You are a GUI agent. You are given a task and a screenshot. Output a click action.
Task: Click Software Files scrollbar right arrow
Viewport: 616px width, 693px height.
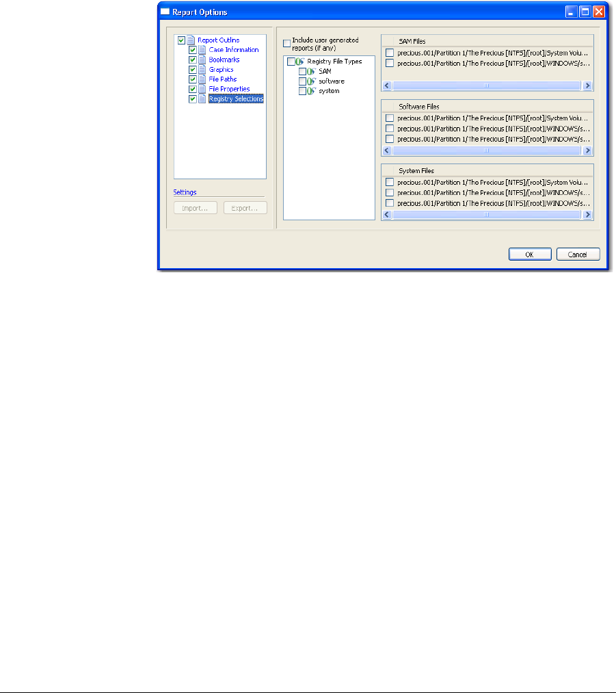[587, 151]
